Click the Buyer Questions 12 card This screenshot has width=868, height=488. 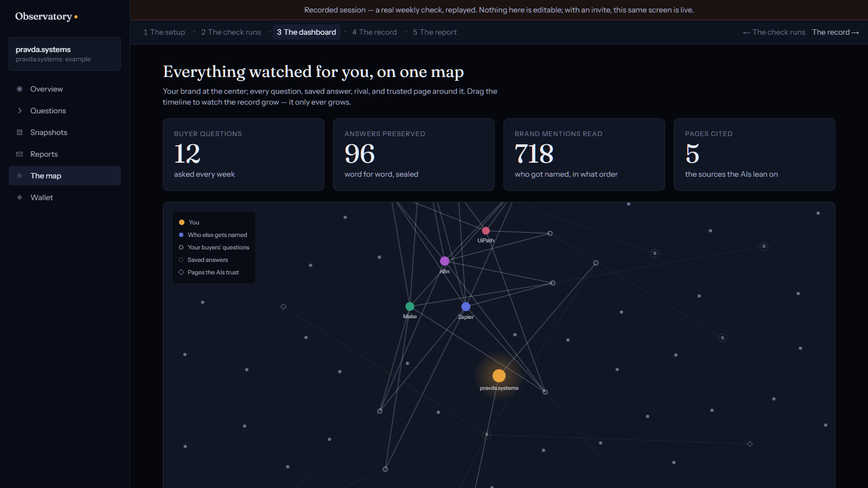click(244, 155)
